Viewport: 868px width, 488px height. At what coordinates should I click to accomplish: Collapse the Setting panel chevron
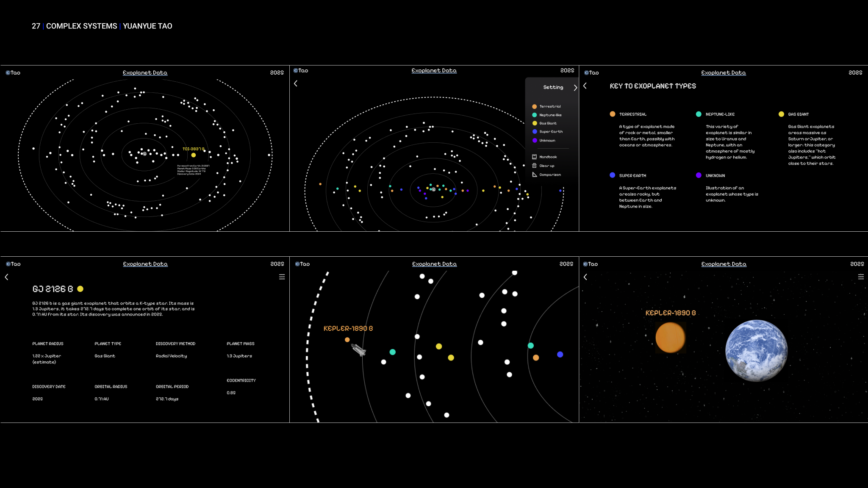575,88
